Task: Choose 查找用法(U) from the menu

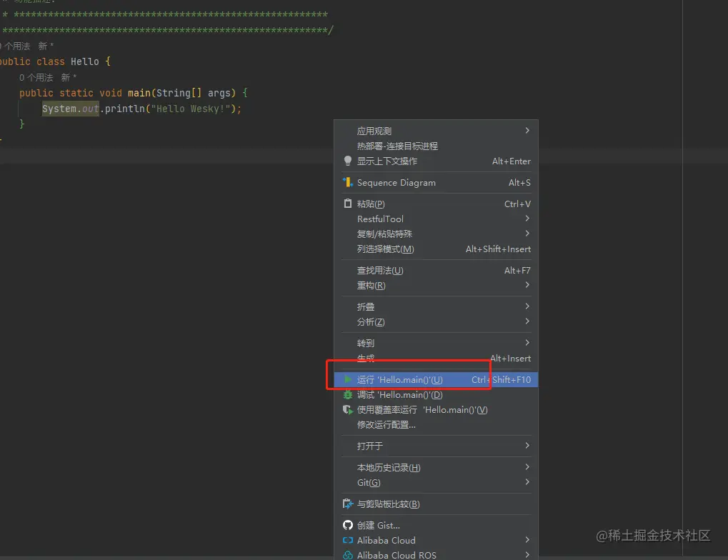Action: 436,270
